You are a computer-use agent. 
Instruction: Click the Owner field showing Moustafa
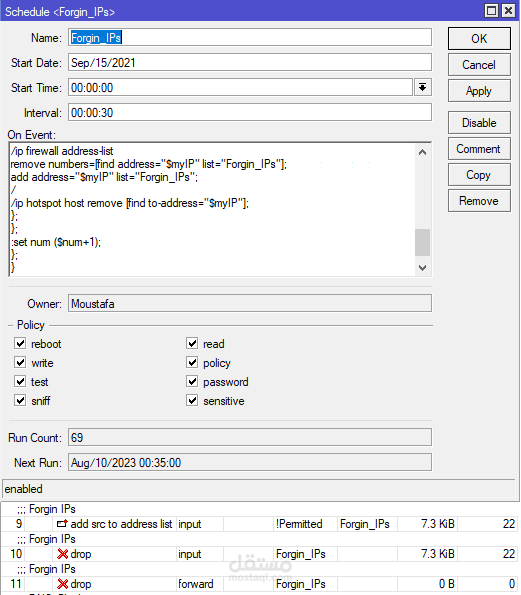[x=250, y=304]
